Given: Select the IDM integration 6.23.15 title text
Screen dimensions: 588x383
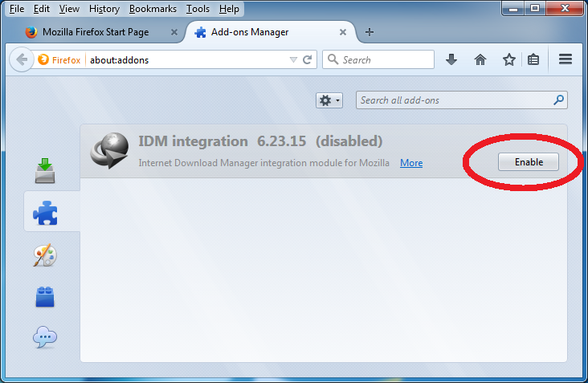Looking at the screenshot, I should (223, 141).
